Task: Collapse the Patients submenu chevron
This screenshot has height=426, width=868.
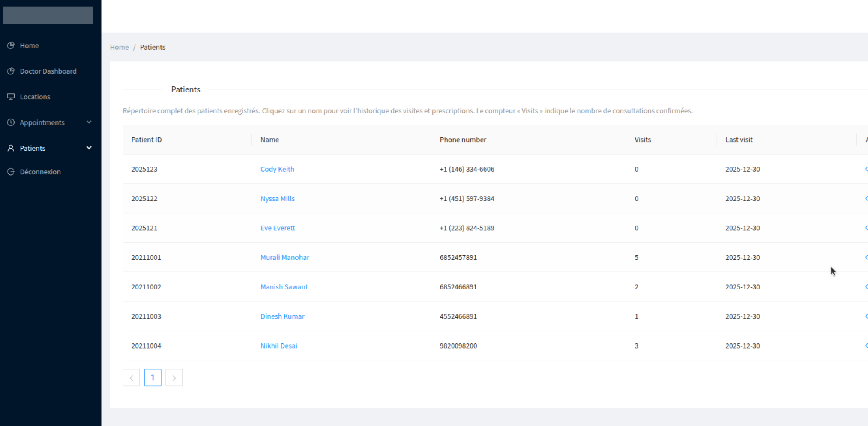Action: coord(89,148)
